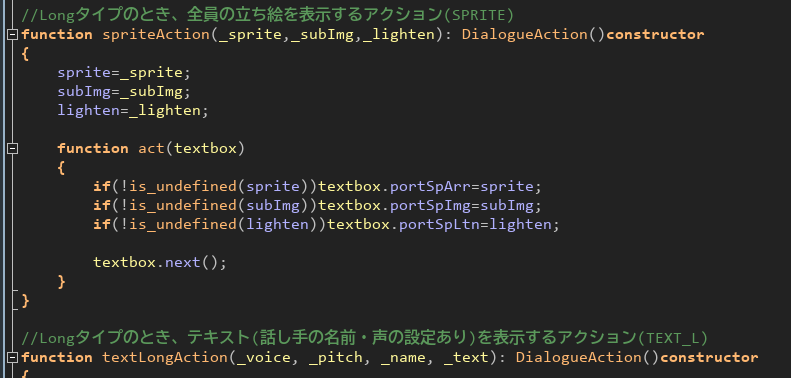Collapse the textLongAction function fold marker
This screenshot has height=378, width=791.
(x=12, y=358)
